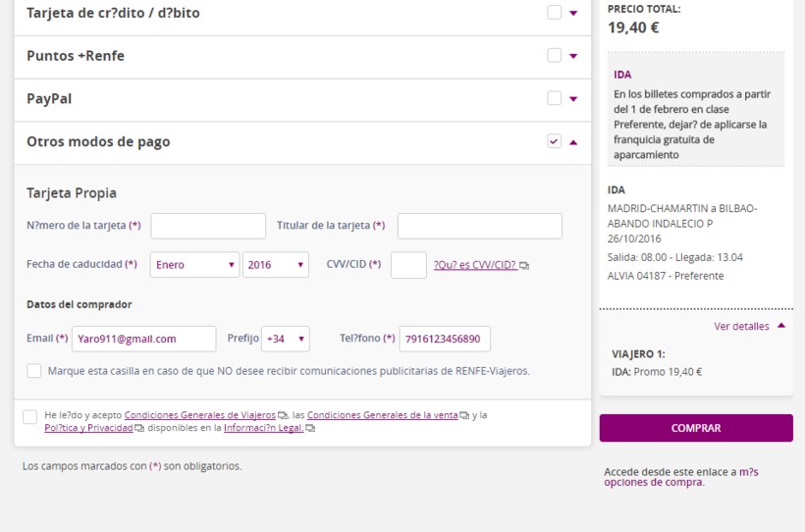
Task: Select the Puntos +Renfe heading
Action: (x=76, y=56)
